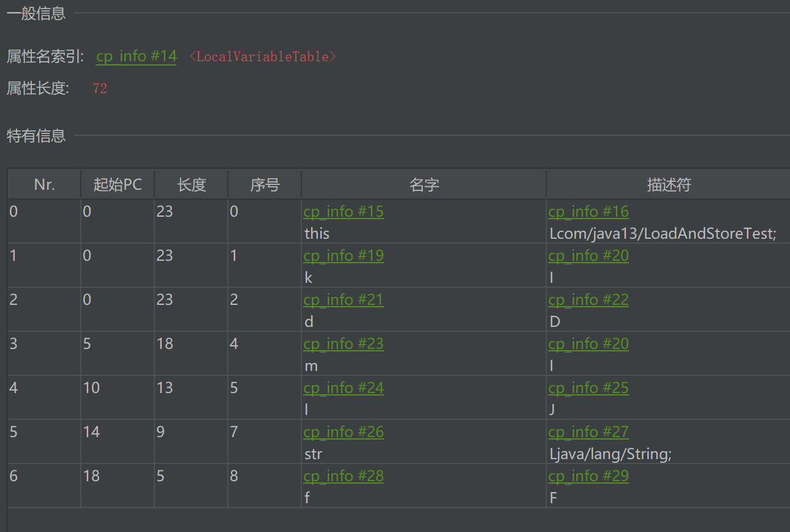Click the cp_info #28 name link
790x532 pixels.
[x=344, y=476]
